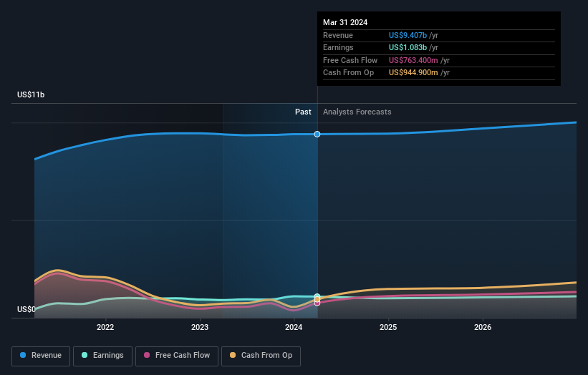Click the Revenue row label in tooltip
Image resolution: width=588 pixels, height=375 pixels.
point(338,35)
